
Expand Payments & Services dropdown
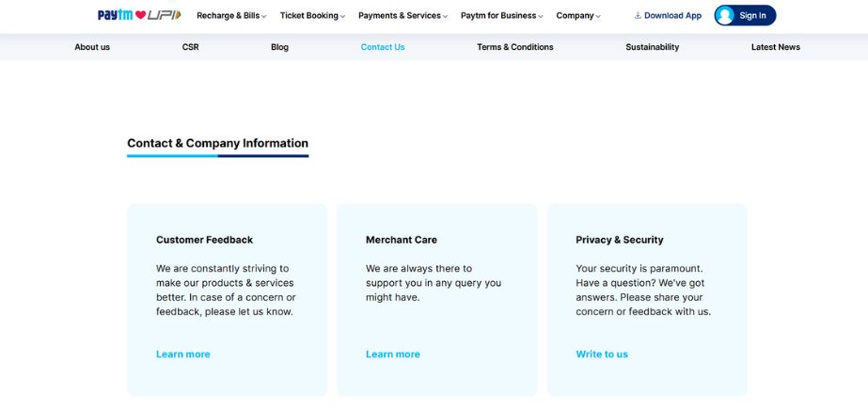click(x=402, y=16)
